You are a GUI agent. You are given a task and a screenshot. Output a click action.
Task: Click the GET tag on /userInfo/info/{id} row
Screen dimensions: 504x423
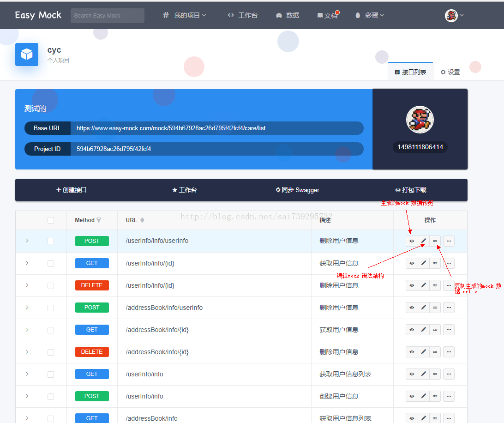pos(92,263)
